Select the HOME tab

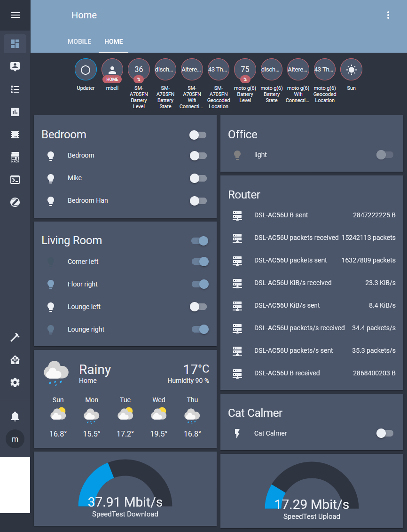click(113, 41)
